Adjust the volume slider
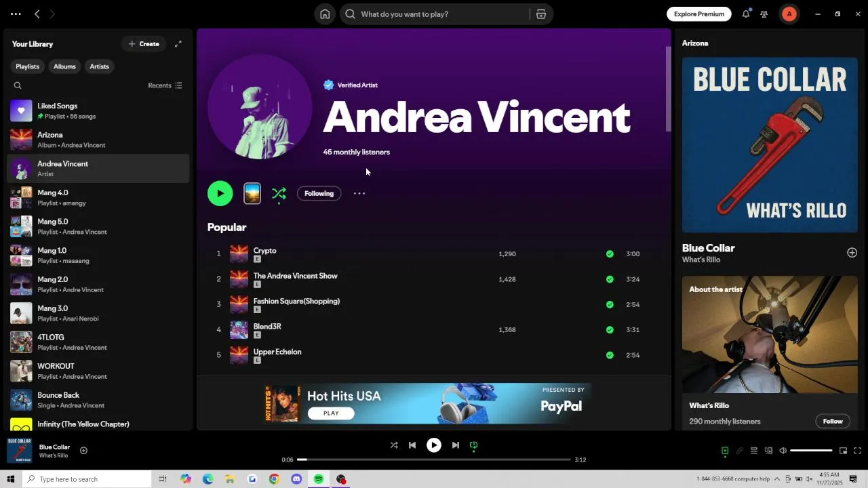Viewport: 868px width, 488px height. 811,451
